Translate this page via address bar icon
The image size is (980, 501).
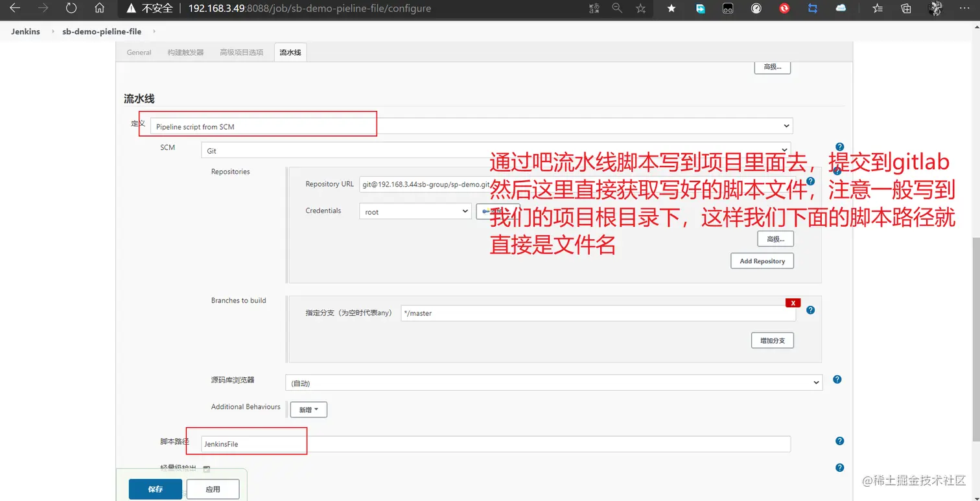[x=594, y=8]
